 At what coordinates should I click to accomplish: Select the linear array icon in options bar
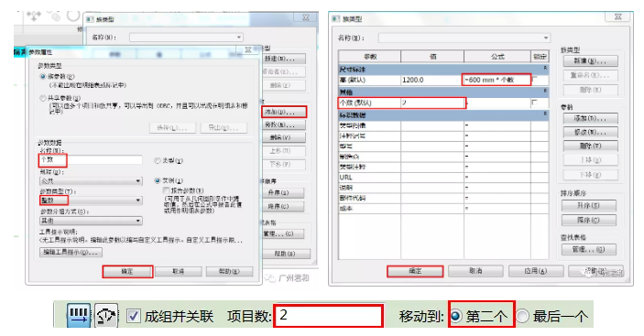pos(79,315)
